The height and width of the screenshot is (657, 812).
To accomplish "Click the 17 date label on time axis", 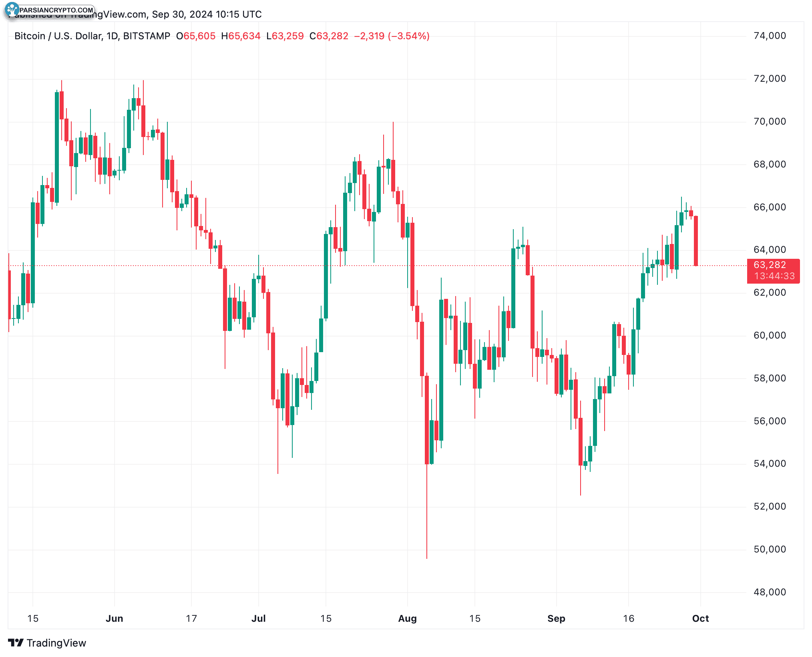I will (x=191, y=619).
